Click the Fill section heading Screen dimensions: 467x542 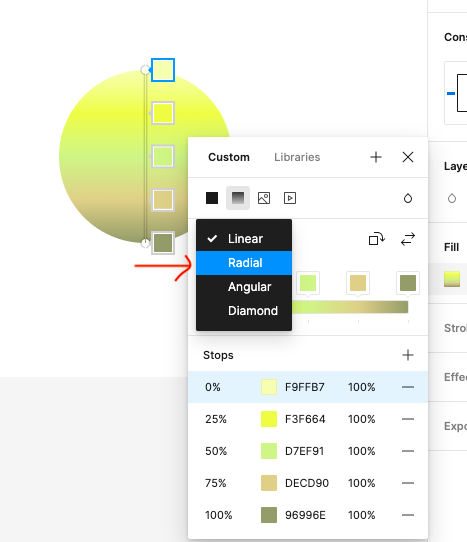click(451, 247)
